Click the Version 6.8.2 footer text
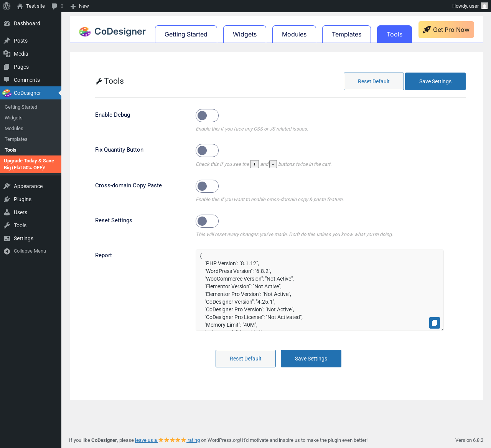 point(469,440)
